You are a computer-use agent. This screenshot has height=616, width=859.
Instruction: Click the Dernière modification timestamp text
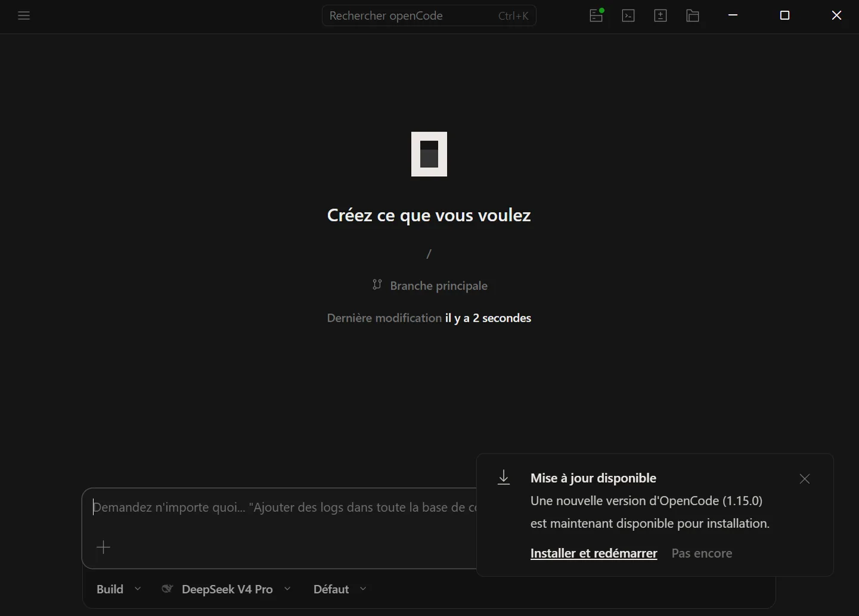point(429,318)
